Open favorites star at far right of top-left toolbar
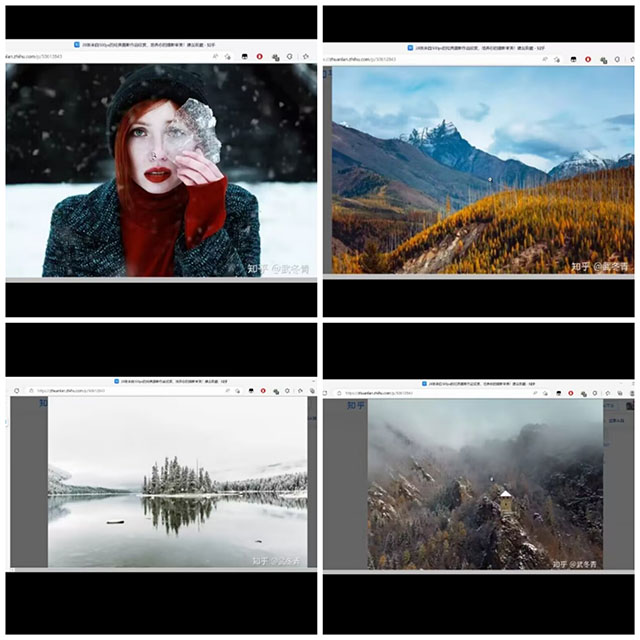Viewport: 640px width, 640px height. point(306,57)
